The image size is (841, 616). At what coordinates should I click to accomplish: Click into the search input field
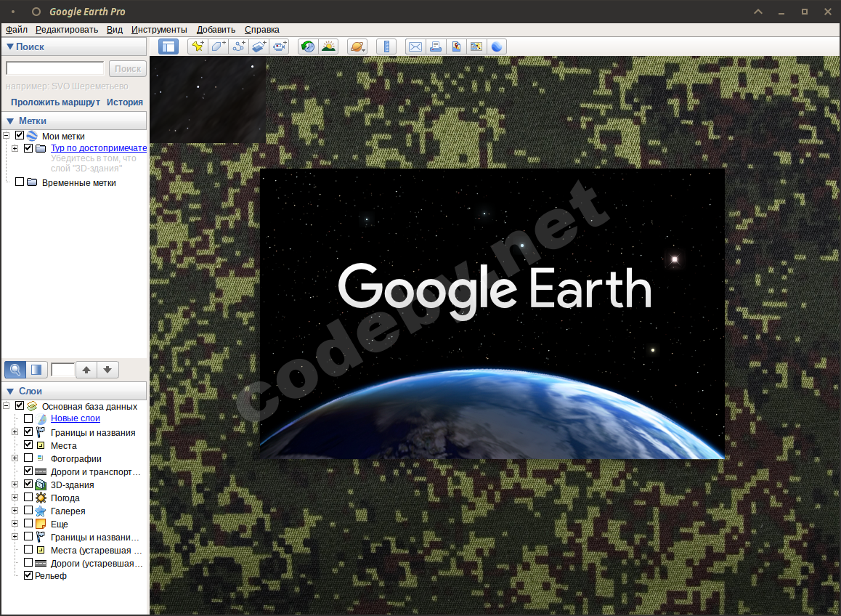[54, 68]
